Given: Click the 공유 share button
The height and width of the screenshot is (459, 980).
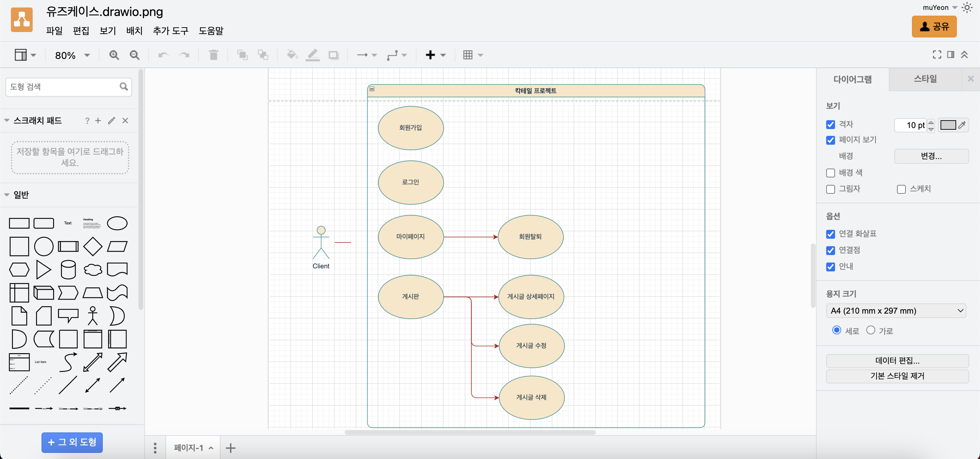Looking at the screenshot, I should 934,27.
